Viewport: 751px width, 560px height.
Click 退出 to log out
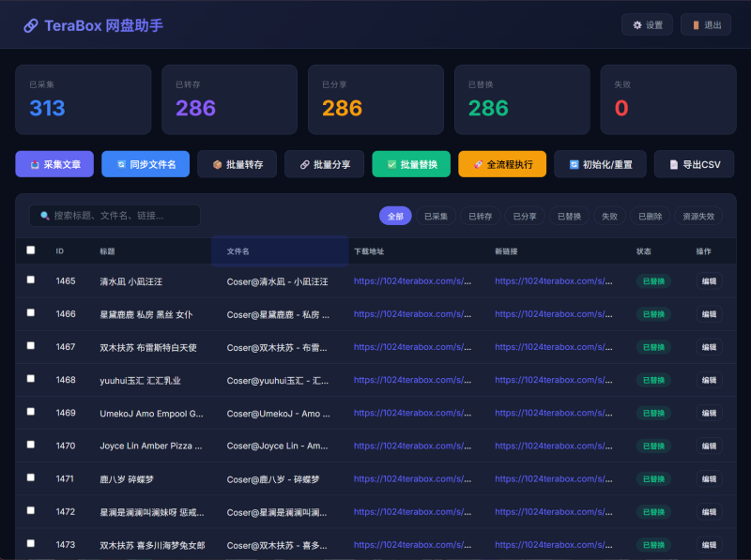(706, 25)
